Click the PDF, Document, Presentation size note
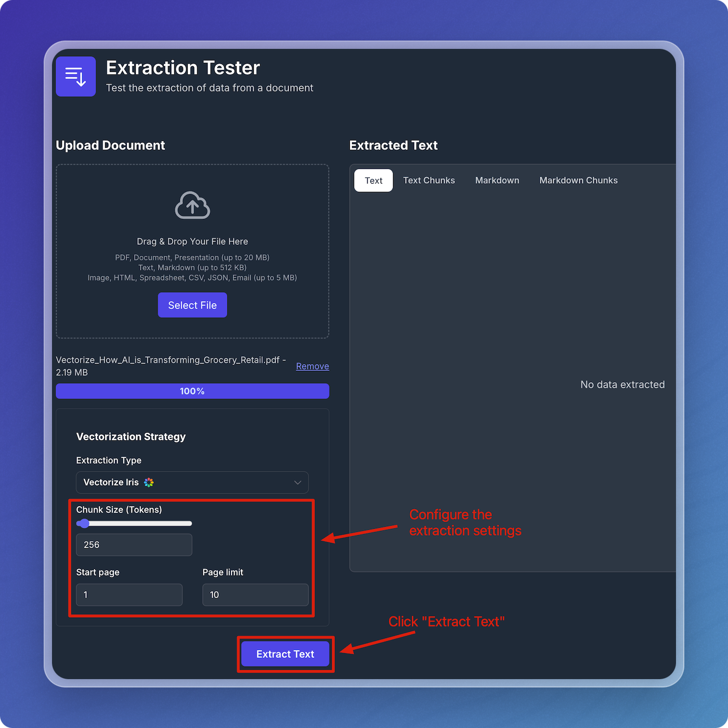 [192, 258]
